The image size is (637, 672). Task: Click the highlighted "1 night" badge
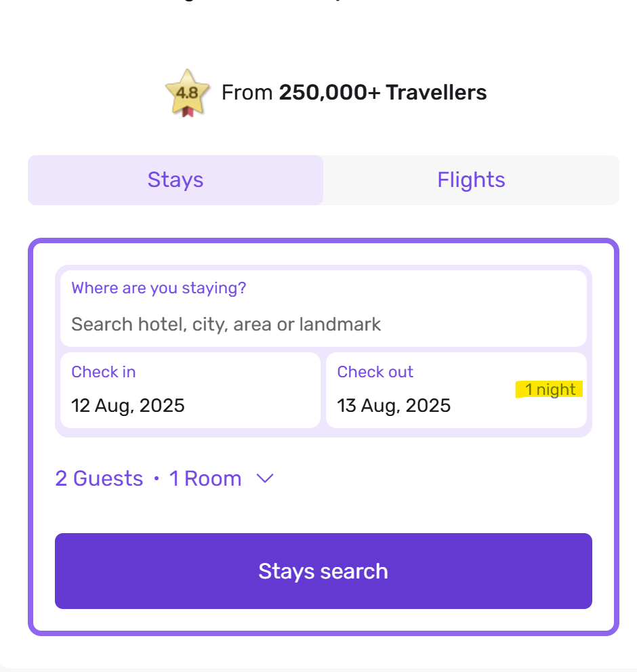[550, 390]
